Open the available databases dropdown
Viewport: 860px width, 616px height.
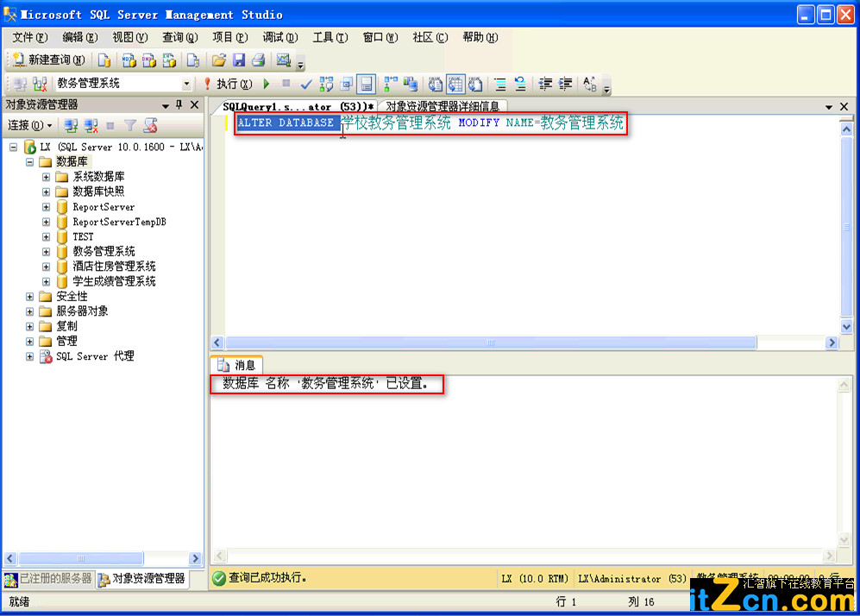(x=186, y=84)
